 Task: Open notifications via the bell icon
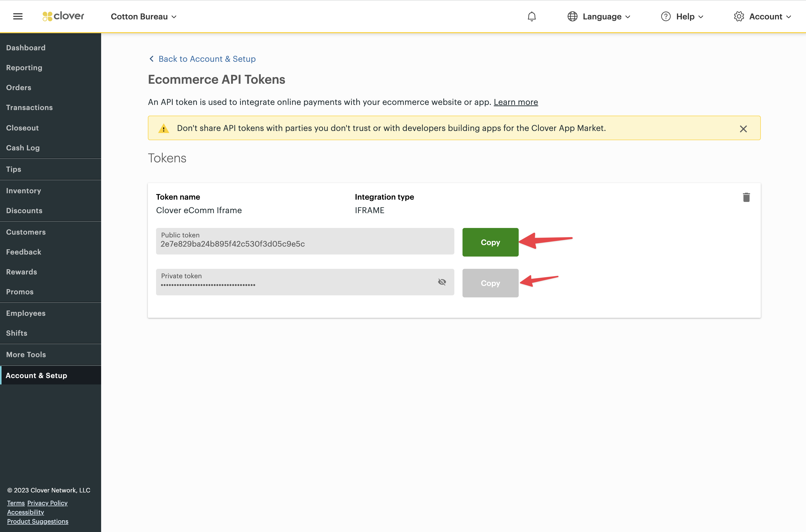point(531,16)
